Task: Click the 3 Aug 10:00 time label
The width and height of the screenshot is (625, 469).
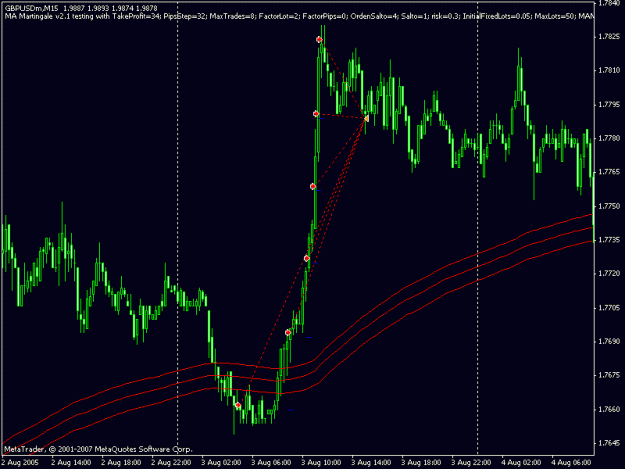Action: pyautogui.click(x=321, y=463)
